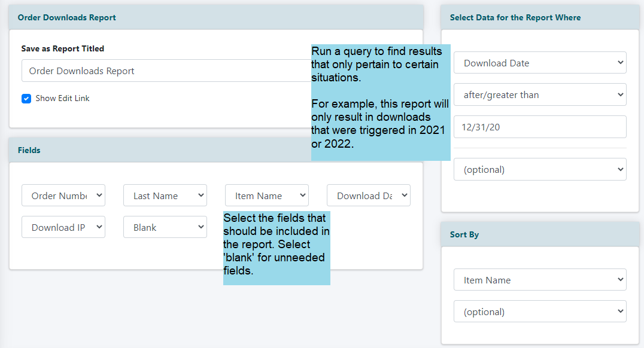Click the blue tooltip about selecting fields

[277, 248]
